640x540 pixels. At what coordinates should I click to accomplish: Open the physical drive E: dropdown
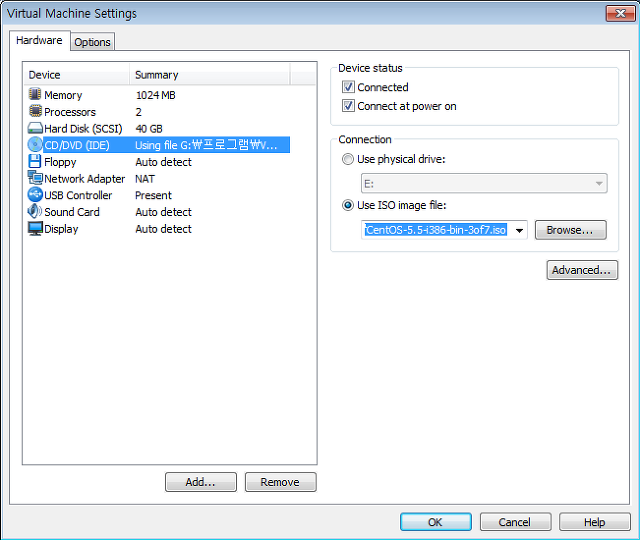tap(484, 183)
